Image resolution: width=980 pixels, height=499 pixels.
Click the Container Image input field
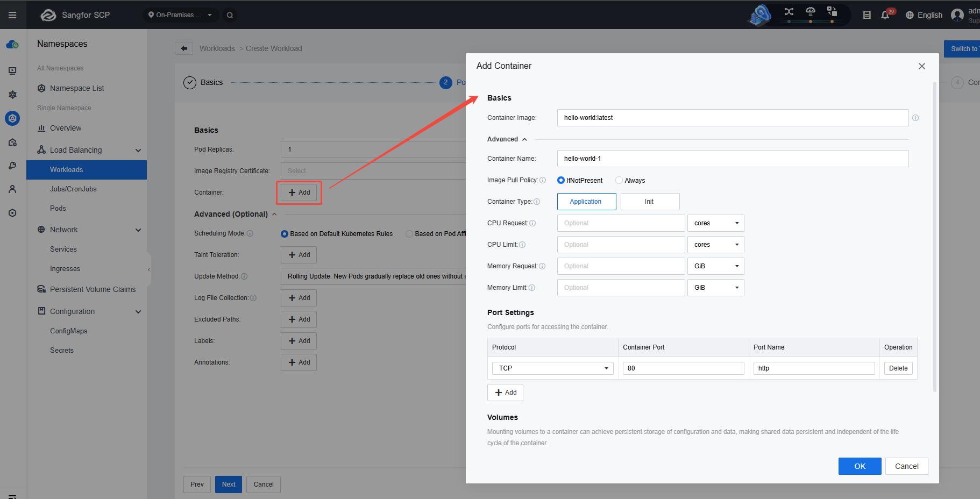point(733,118)
